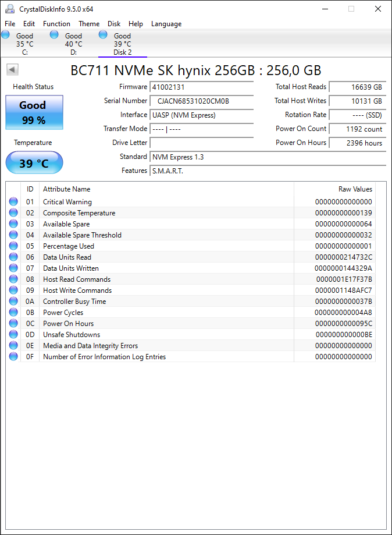Click the ID cell 0E
Viewport: 392px width, 535px height.
(30, 346)
